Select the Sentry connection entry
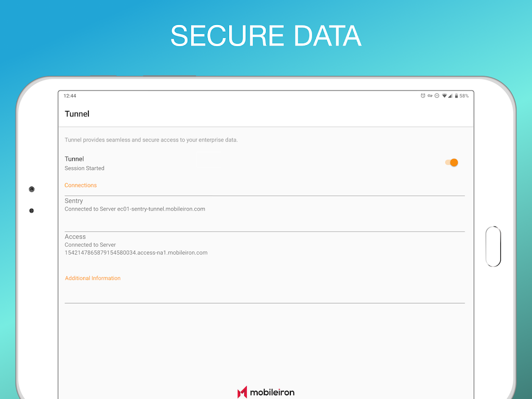Viewport: 532px width, 399px height. (x=264, y=214)
